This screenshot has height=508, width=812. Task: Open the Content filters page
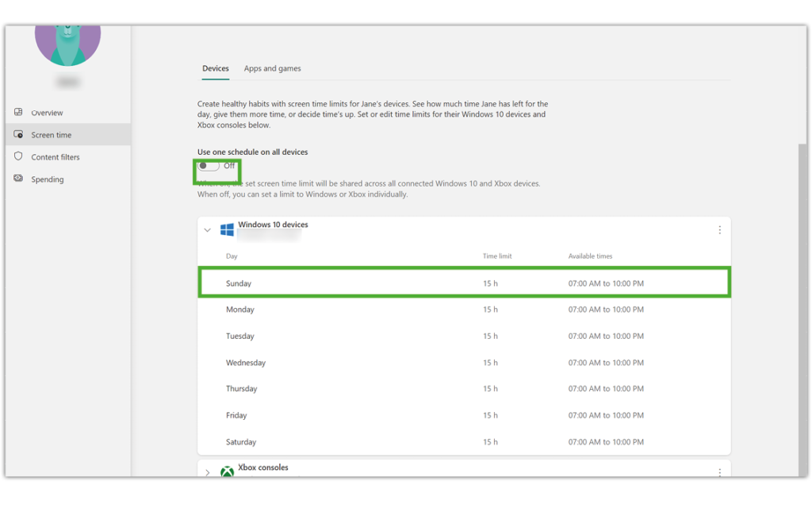pyautogui.click(x=56, y=157)
